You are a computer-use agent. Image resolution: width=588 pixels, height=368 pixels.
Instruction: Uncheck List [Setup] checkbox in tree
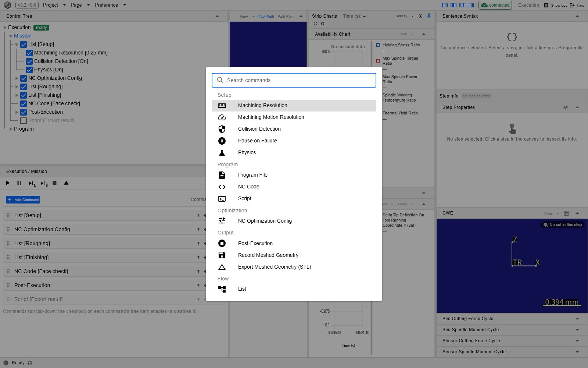pos(24,45)
